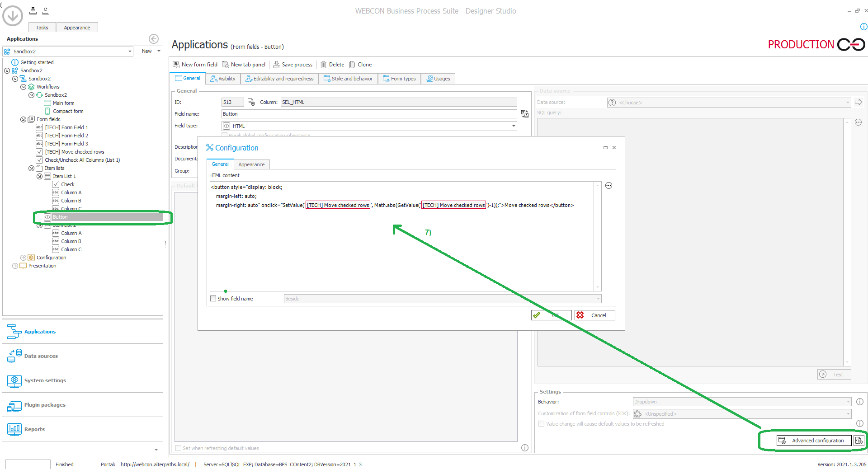Open the Style and behavior tab
Viewport: 868px width, 469px height.
pyautogui.click(x=348, y=79)
